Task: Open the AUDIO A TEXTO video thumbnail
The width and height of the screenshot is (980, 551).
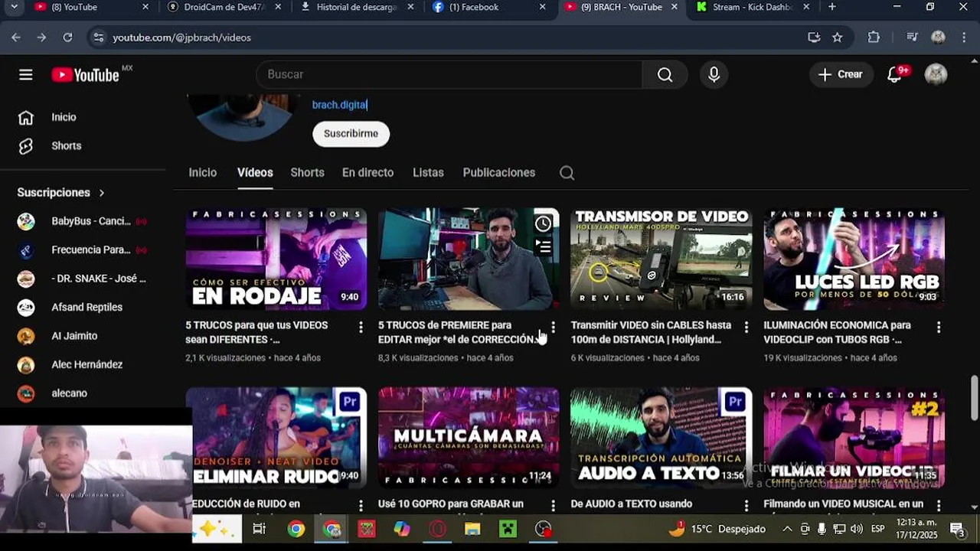Action: tap(661, 438)
